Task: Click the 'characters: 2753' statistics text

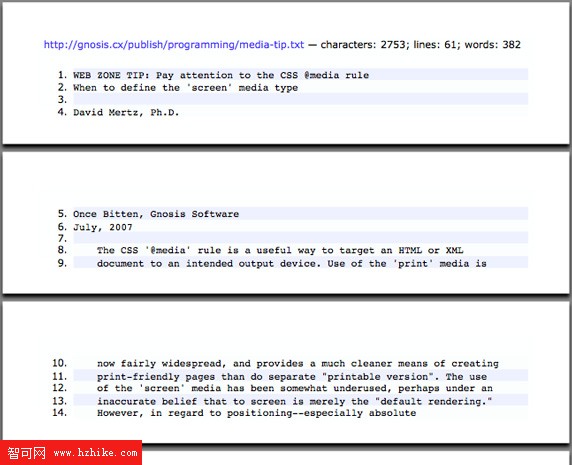Action: coord(364,44)
